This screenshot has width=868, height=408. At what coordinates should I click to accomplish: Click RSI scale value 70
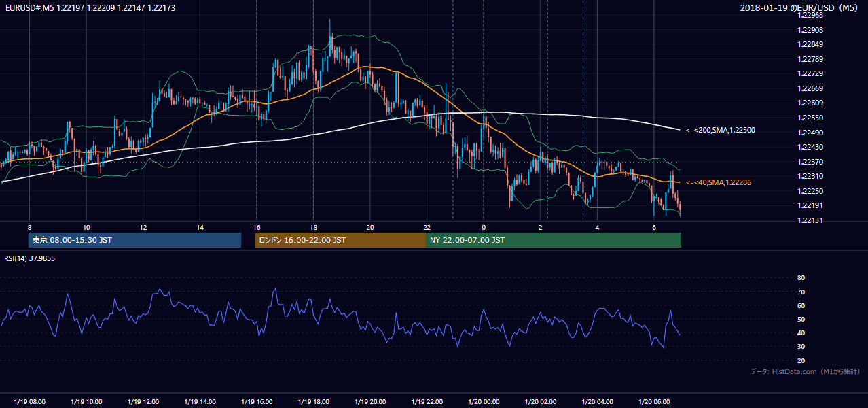(801, 292)
